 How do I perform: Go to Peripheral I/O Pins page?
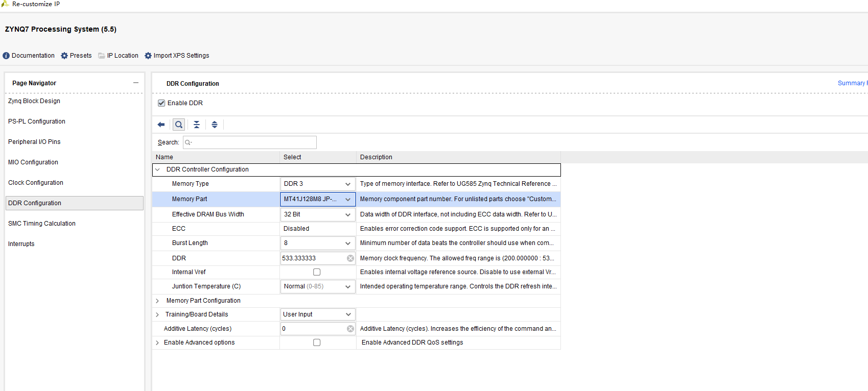[x=34, y=142]
